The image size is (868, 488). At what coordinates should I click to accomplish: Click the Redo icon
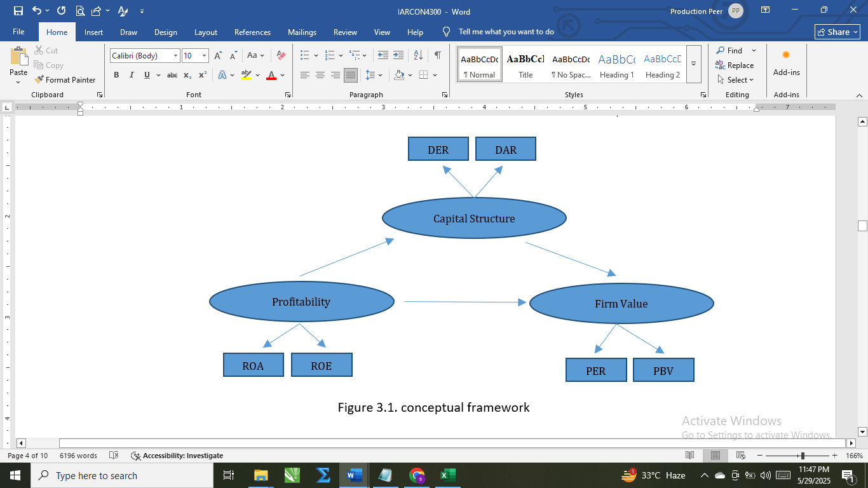pyautogui.click(x=61, y=11)
